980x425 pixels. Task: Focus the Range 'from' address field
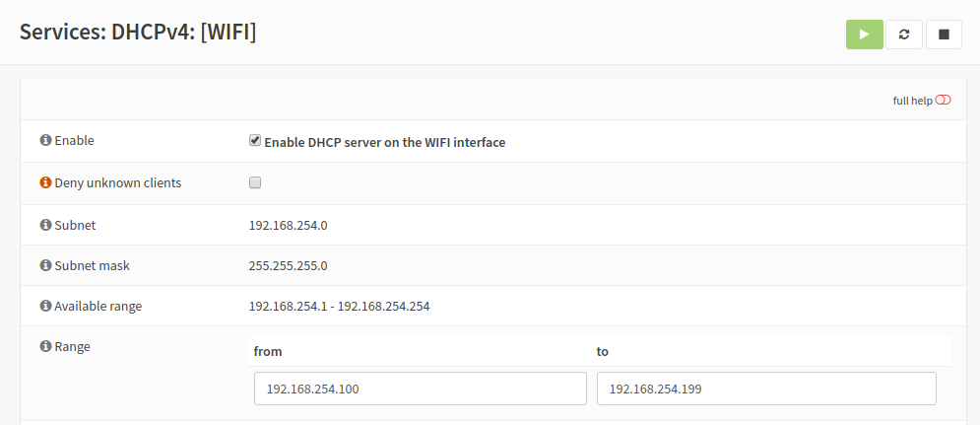click(x=420, y=389)
